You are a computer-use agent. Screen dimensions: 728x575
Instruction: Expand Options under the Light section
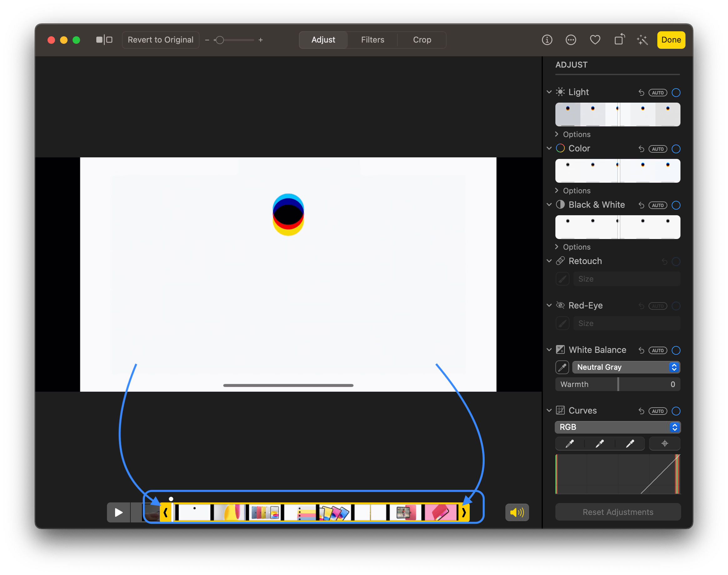click(576, 134)
